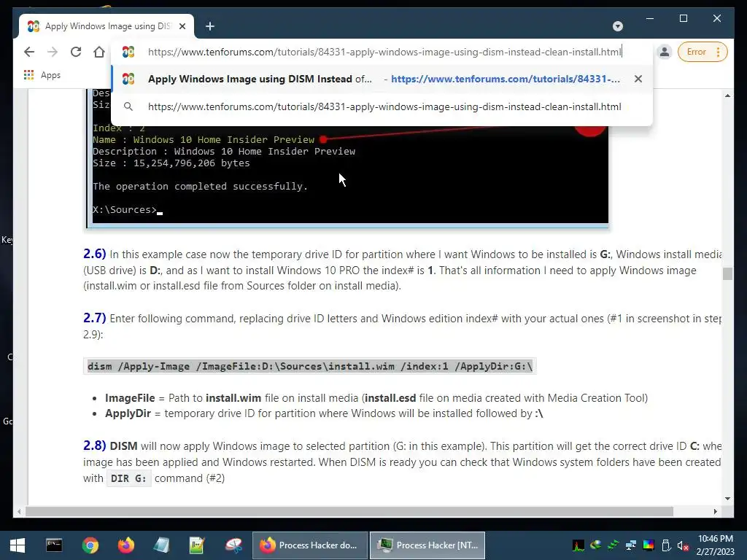This screenshot has height=560, width=747.
Task: Switch to the Process Hacker [NT... window
Action: pos(427,545)
